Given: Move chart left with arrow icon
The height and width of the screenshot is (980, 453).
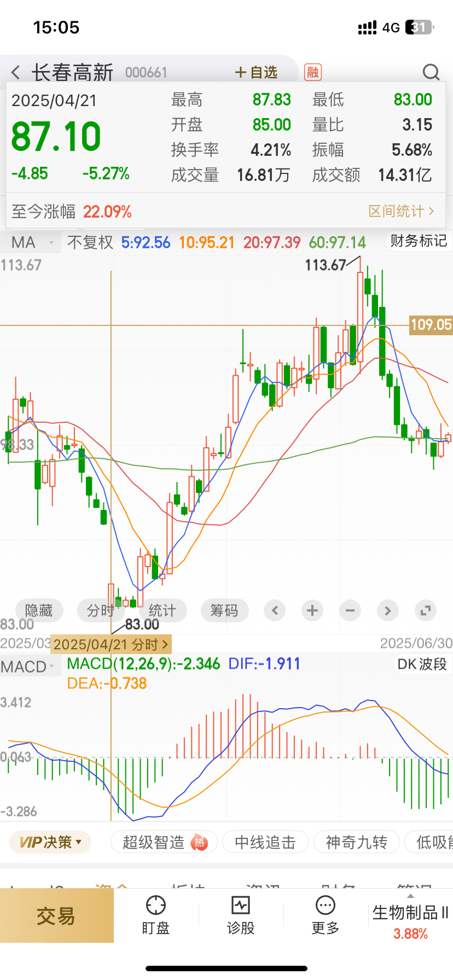Looking at the screenshot, I should [x=275, y=610].
